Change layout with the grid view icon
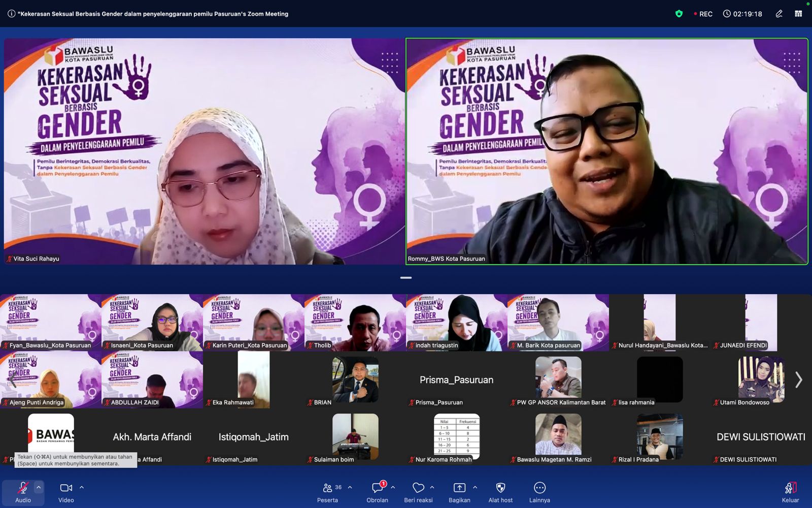Image resolution: width=812 pixels, height=508 pixels. (x=798, y=14)
